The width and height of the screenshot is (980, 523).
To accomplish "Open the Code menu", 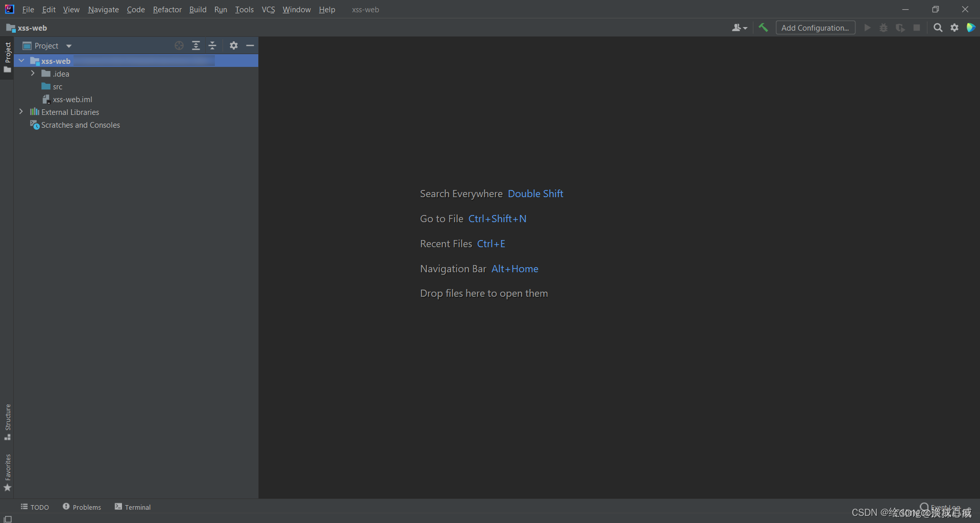I will tap(136, 10).
